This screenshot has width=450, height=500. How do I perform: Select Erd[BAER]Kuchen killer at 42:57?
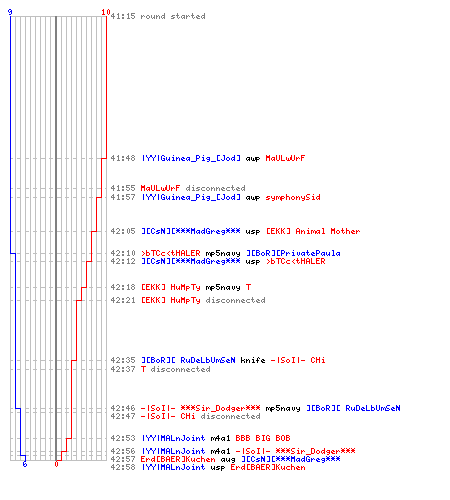178,459
